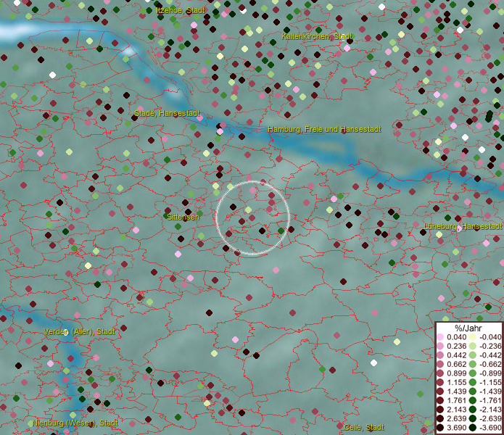The width and height of the screenshot is (504, 435).
Task: Click the Hamburg, Freie und Hansestadt label
Action: tap(324, 129)
